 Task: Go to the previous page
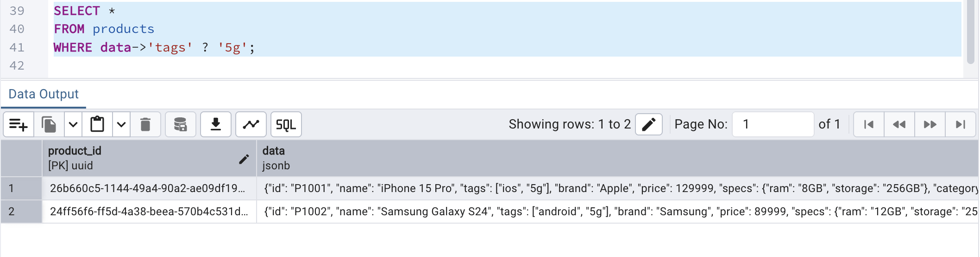tap(899, 124)
